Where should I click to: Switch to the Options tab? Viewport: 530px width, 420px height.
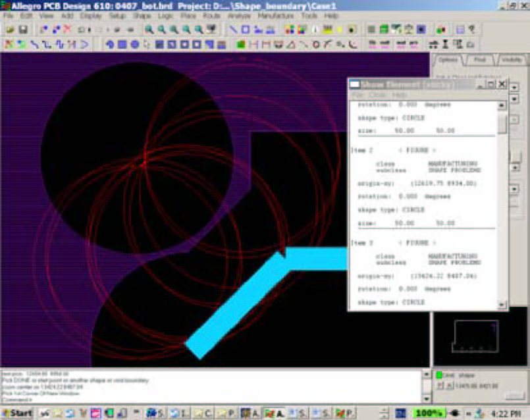(x=448, y=60)
